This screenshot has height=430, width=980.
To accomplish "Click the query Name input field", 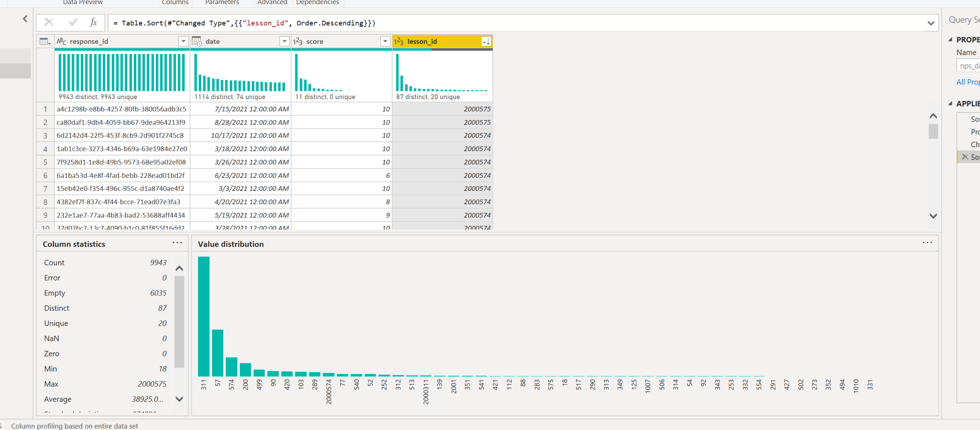I will pyautogui.click(x=968, y=65).
